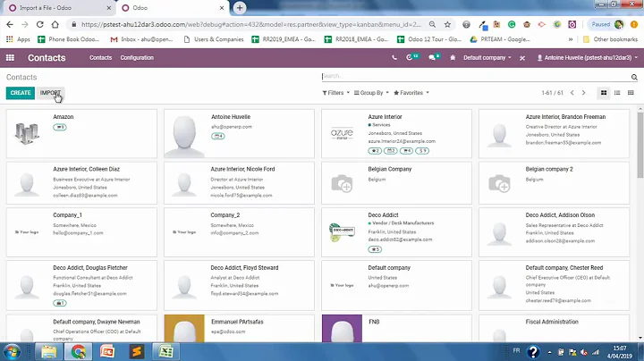Open the Other bookmarks folder
The image size is (644, 361).
[610, 39]
